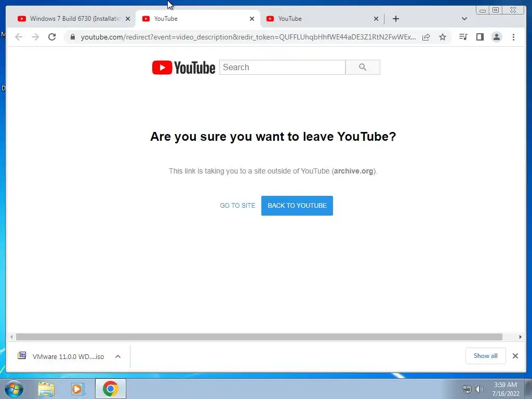The height and width of the screenshot is (399, 532).
Task: Open the VMware 11.0.0 WD....iso download
Action: [68, 356]
